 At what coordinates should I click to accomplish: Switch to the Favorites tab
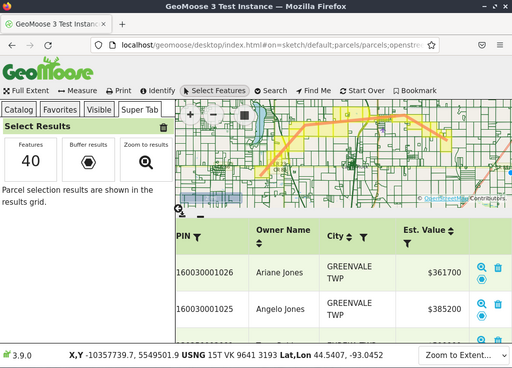[x=60, y=110]
